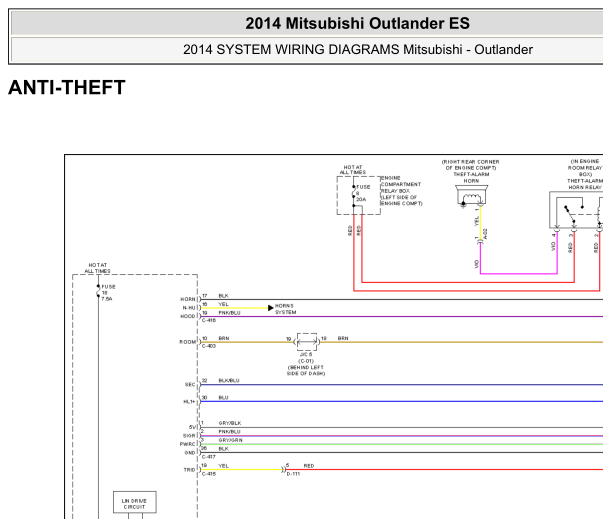Click the ROOM pin label
Viewport: 603px width, 519px height.
point(188,342)
